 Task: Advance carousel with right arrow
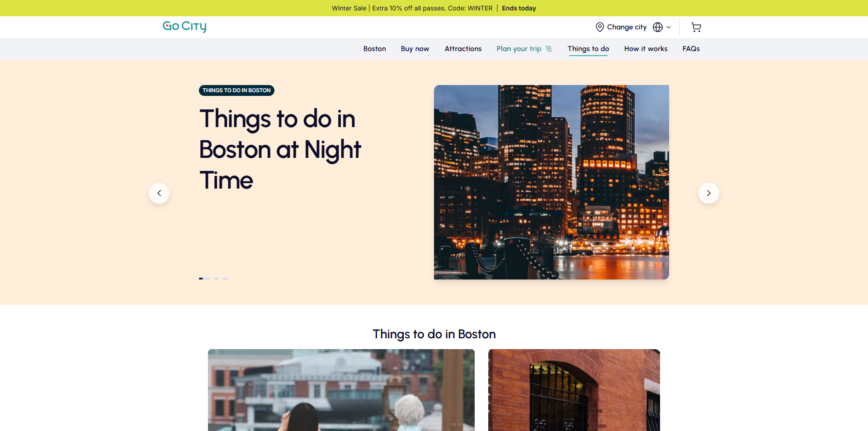click(708, 193)
